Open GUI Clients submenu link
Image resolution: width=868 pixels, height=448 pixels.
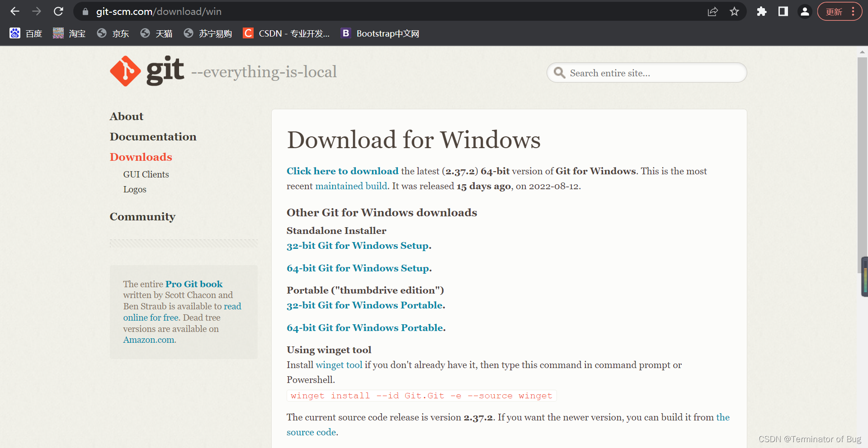[146, 174]
